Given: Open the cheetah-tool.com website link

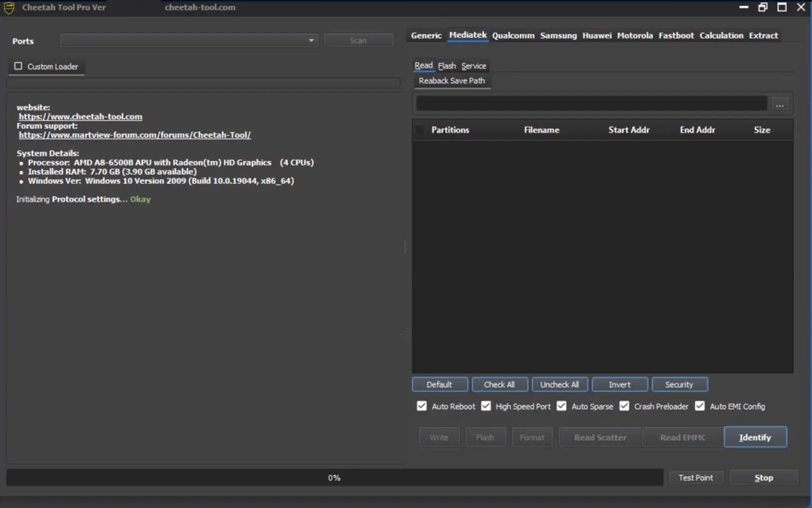Looking at the screenshot, I should coord(80,116).
